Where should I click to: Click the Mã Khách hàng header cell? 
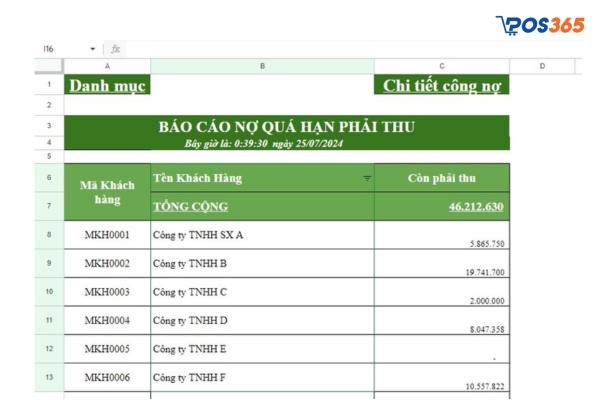[x=108, y=192]
